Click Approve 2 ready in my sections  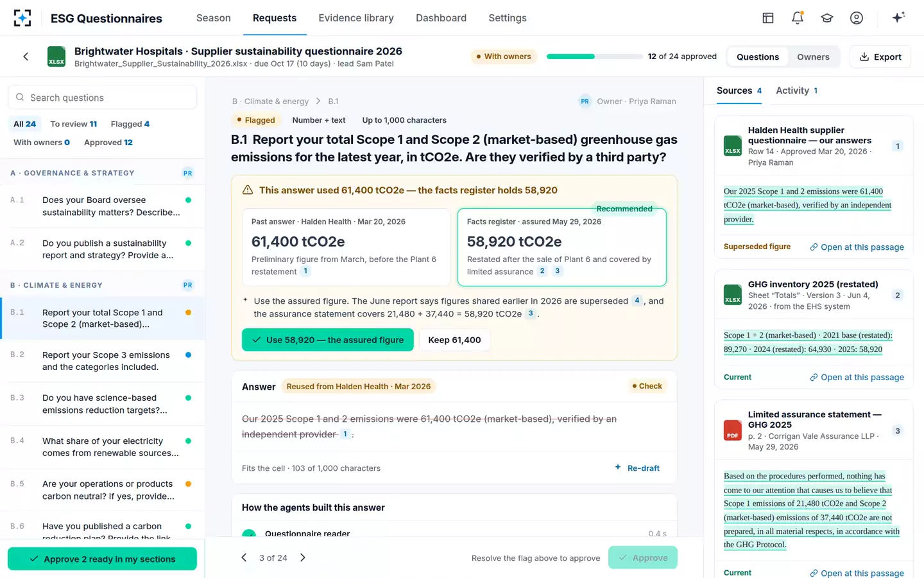click(102, 559)
